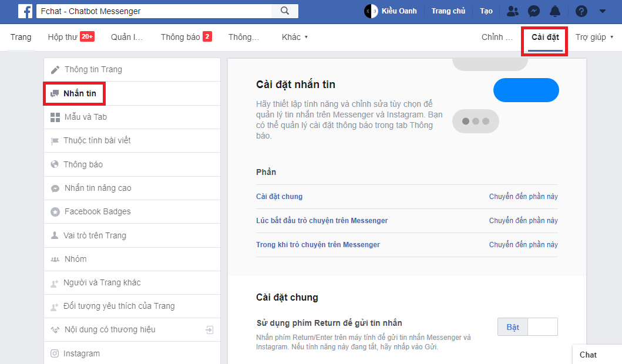622x364 pixels.
Task: Click the chat bubbles icon beside Nhắn tin
Action: [55, 93]
